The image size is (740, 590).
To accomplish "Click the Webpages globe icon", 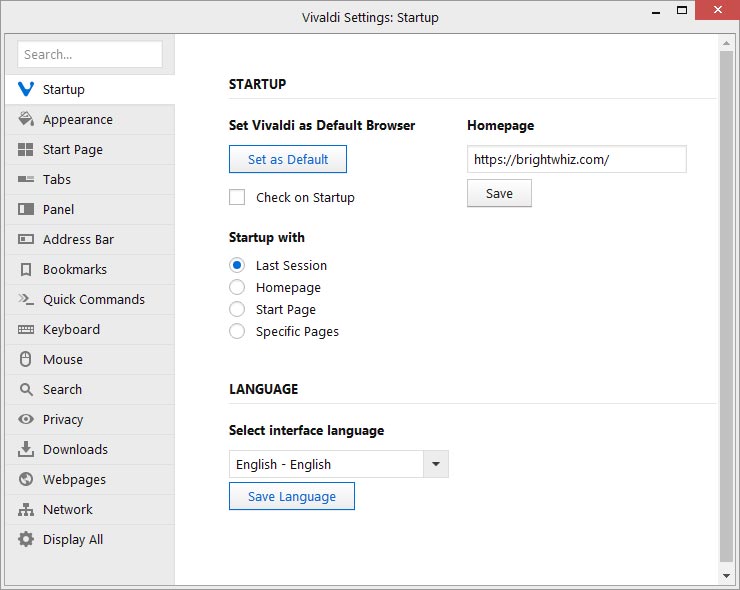I will (x=25, y=479).
